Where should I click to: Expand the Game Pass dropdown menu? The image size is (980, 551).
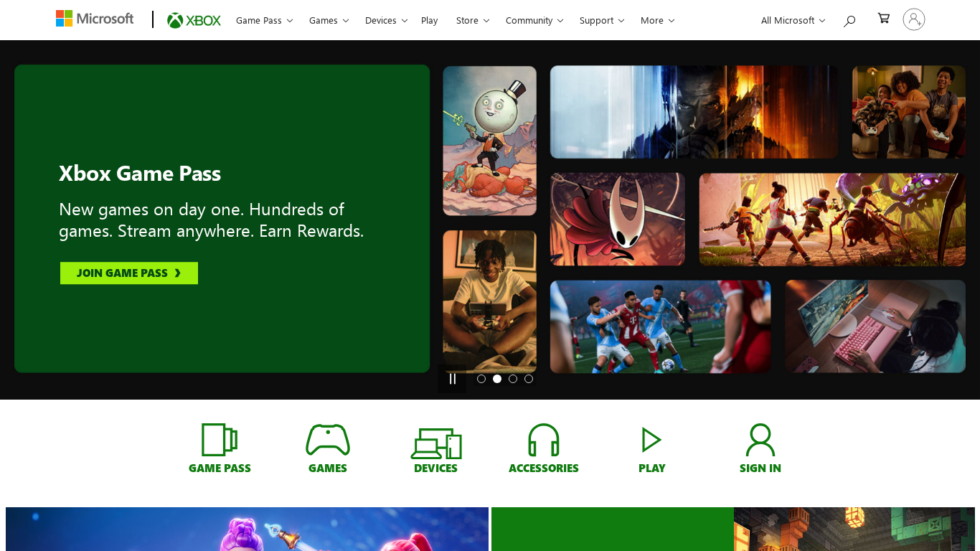tap(264, 20)
